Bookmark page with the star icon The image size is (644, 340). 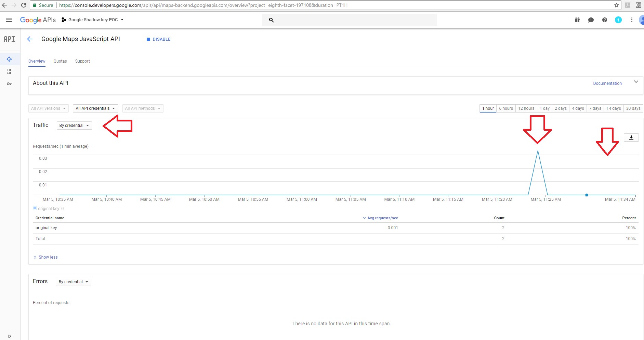pyautogui.click(x=616, y=5)
